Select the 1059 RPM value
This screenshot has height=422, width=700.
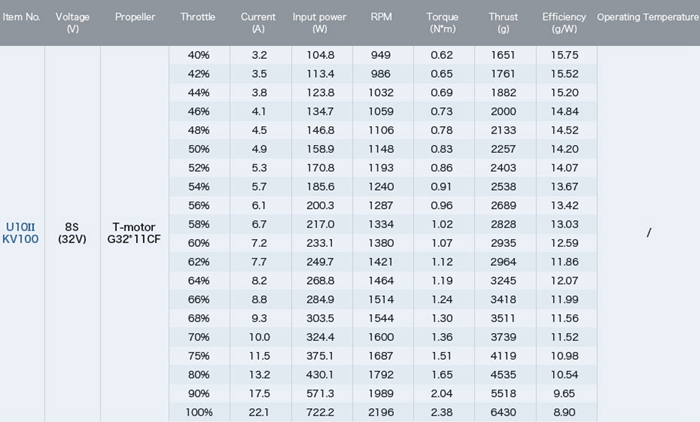coord(381,112)
